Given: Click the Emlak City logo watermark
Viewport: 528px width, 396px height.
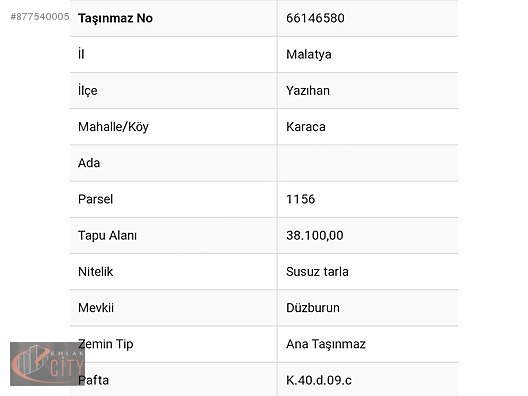Looking at the screenshot, I should tap(47, 364).
